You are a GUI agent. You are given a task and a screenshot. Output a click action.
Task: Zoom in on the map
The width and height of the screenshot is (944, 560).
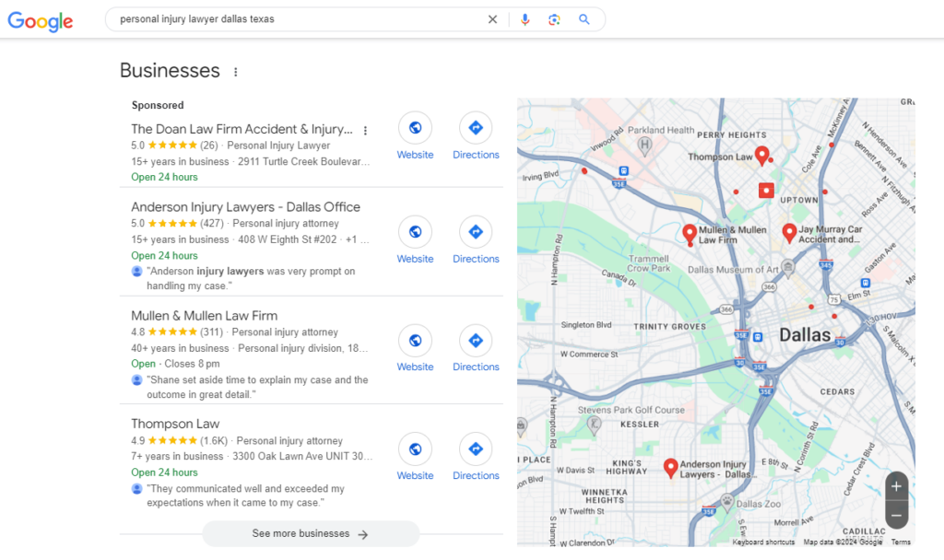[896, 486]
